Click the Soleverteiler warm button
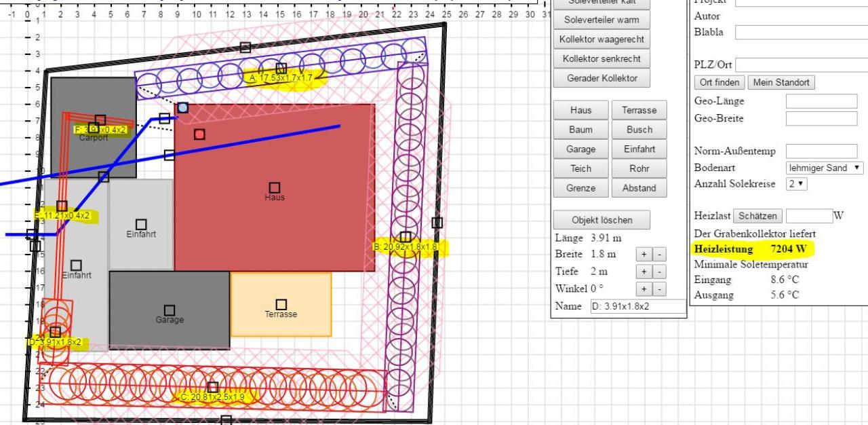Screen dimensions: 868x425 point(601,20)
